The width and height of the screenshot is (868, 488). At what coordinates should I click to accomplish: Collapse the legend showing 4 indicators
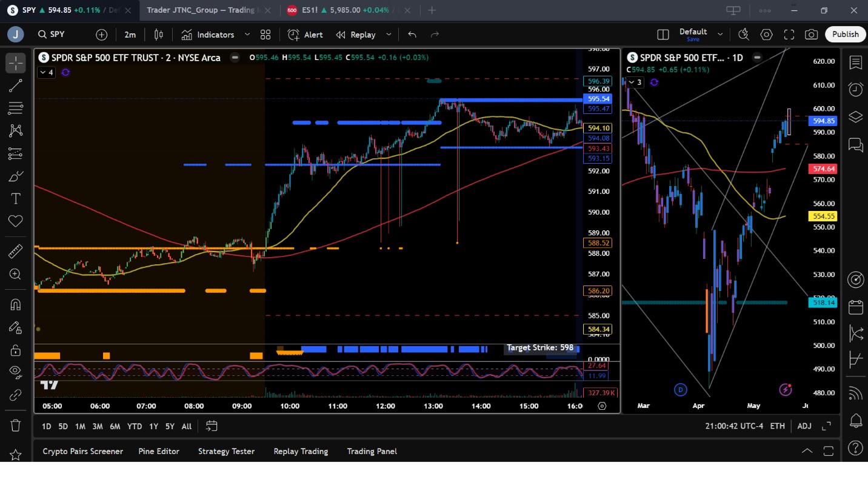click(x=46, y=73)
